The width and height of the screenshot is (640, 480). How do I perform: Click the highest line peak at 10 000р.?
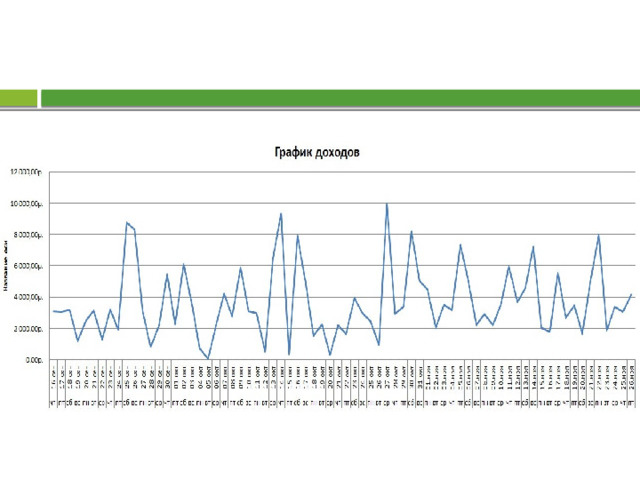(387, 204)
